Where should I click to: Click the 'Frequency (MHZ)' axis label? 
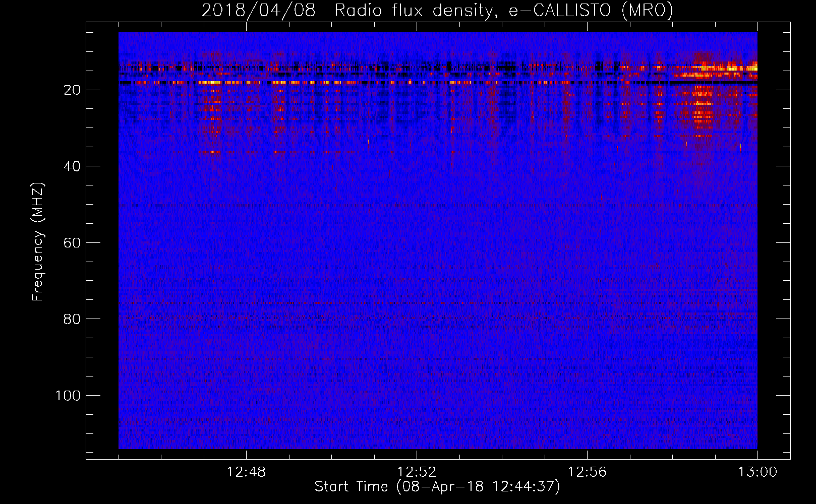(x=38, y=241)
